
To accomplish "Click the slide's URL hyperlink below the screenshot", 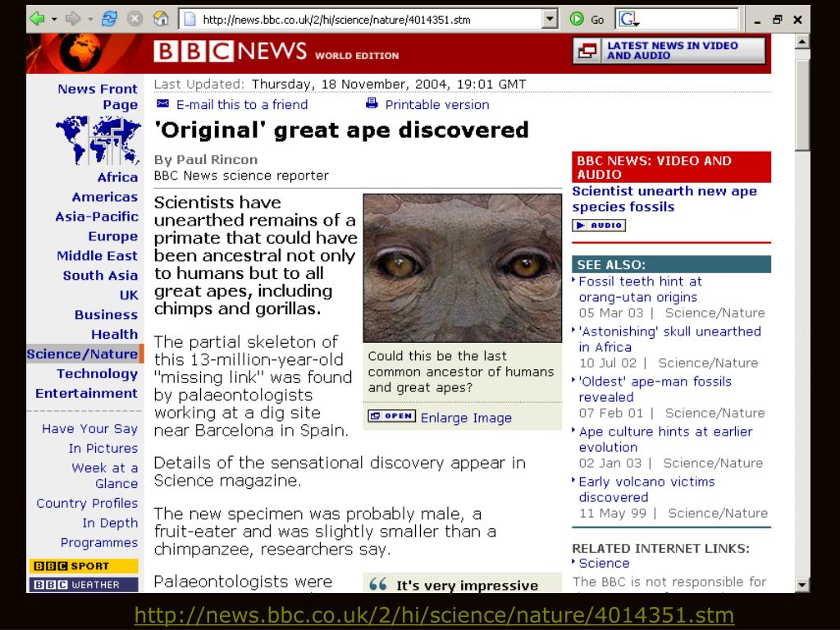I will pos(434,614).
